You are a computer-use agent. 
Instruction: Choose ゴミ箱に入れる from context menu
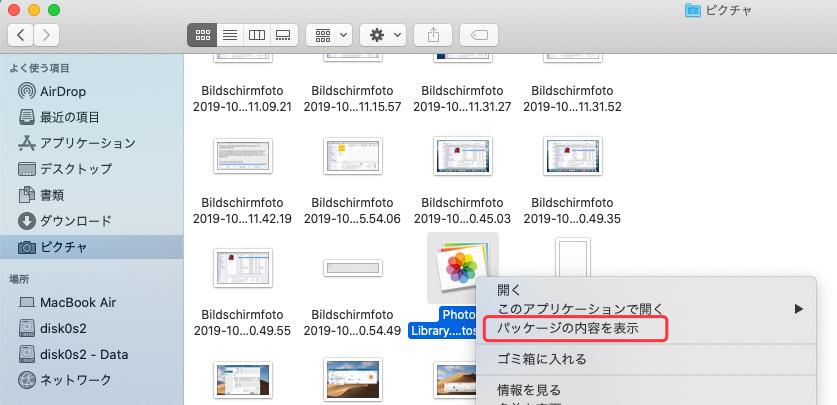542,359
